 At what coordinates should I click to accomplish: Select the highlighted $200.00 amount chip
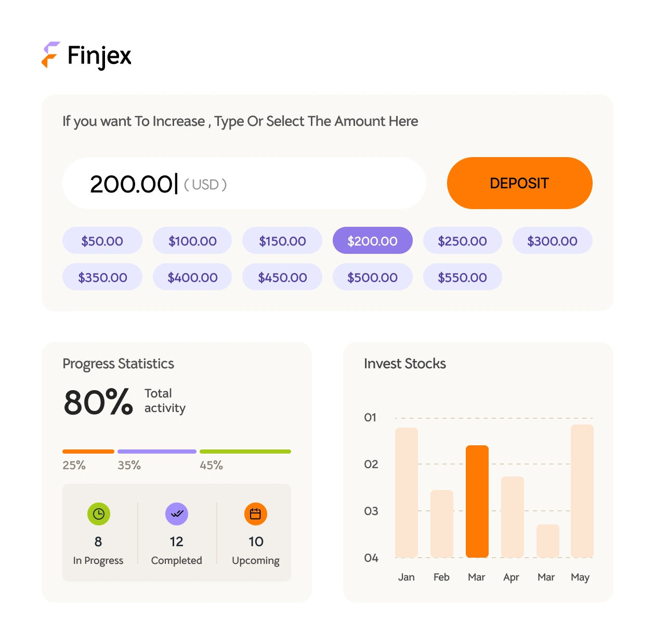[372, 240]
